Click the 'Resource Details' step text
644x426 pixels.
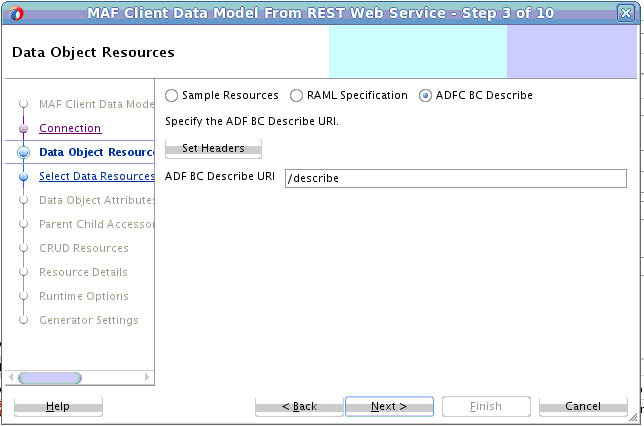(83, 272)
